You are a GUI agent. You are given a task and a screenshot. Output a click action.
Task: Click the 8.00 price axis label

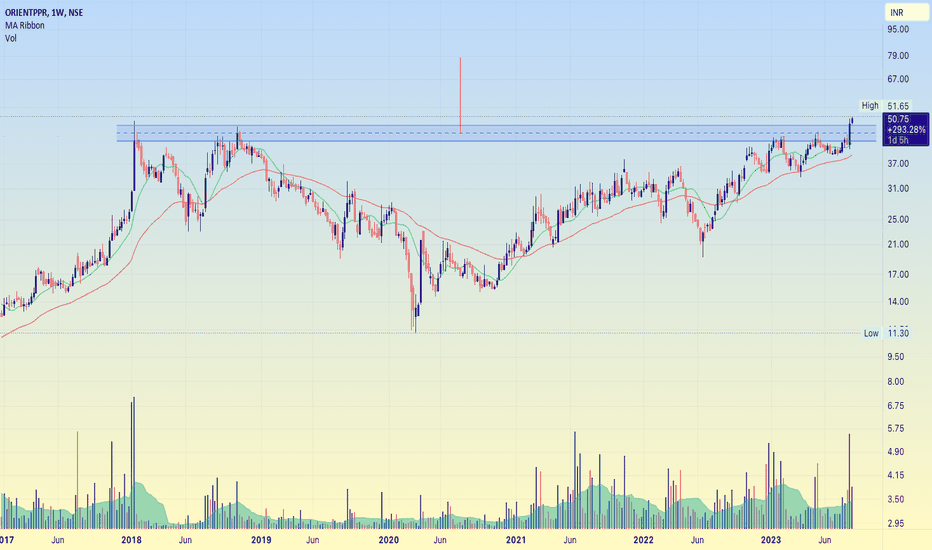click(x=896, y=382)
